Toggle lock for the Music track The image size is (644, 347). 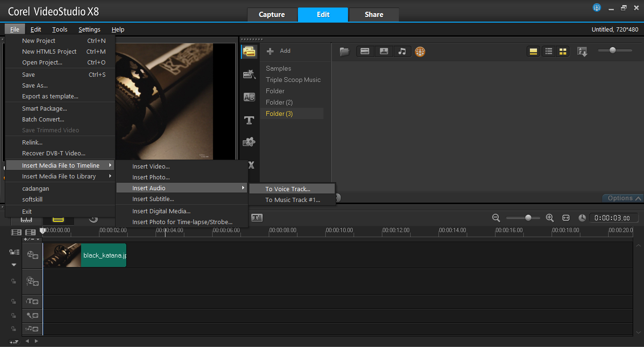pyautogui.click(x=14, y=329)
